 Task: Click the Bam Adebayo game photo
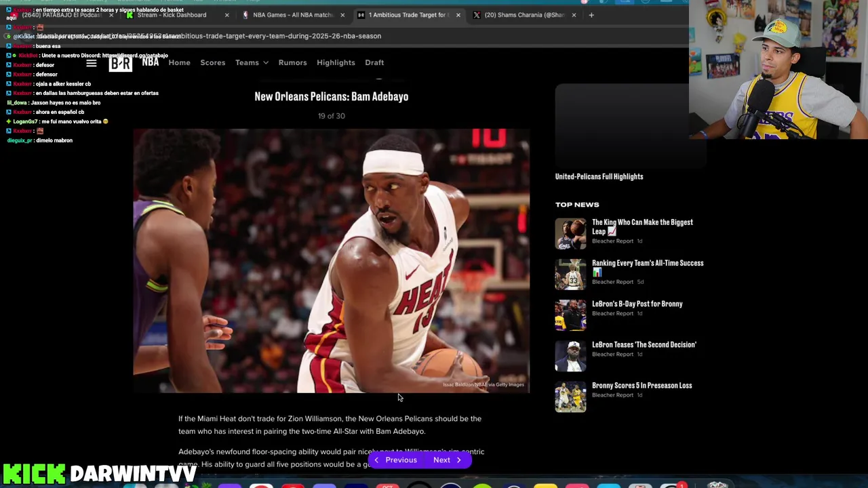(331, 261)
